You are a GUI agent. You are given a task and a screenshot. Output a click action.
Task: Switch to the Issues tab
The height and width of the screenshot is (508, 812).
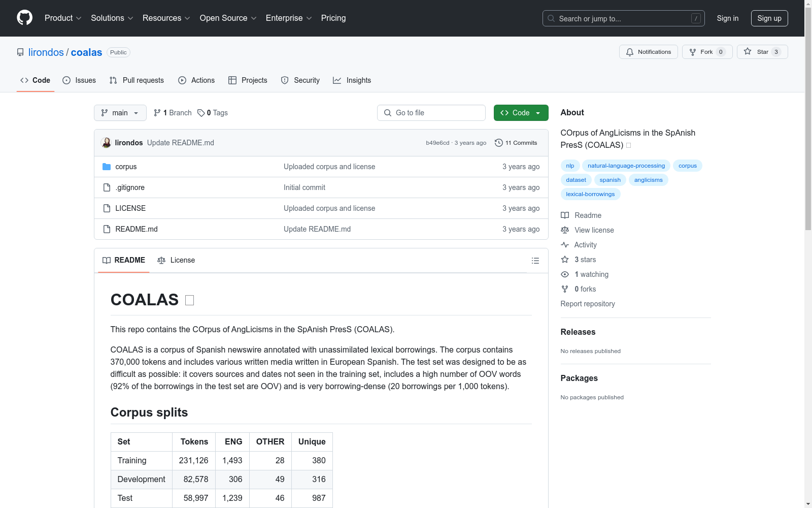click(x=79, y=80)
